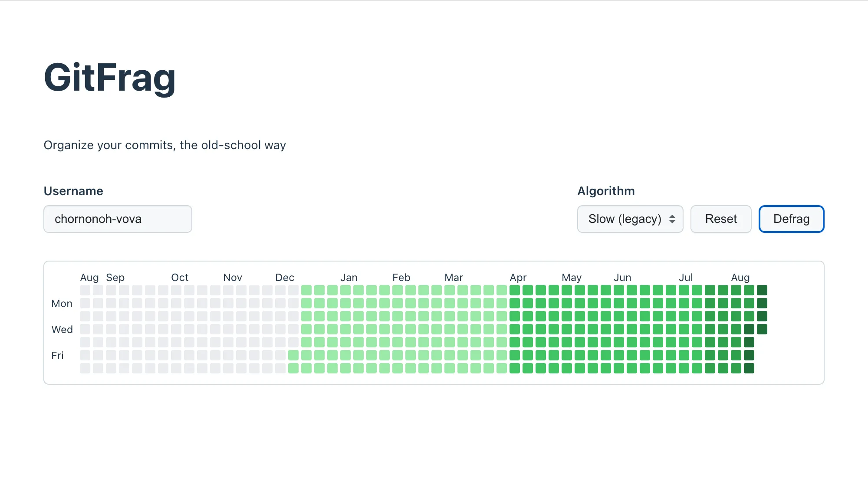Click a green cell under Apr
868x484 pixels.
pos(519,316)
